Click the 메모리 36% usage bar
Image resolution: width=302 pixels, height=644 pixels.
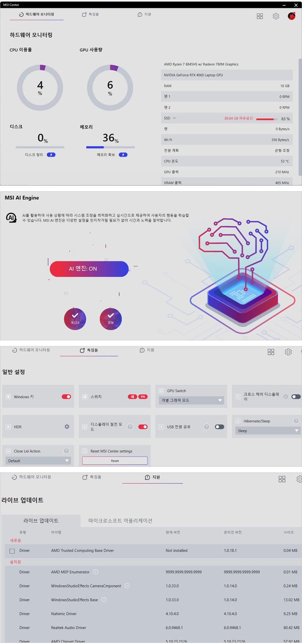[110, 147]
